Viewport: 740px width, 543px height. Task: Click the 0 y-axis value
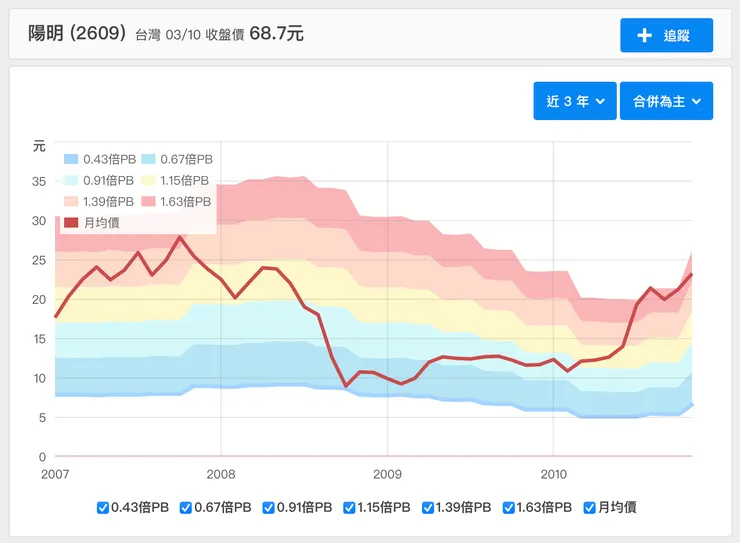tap(42, 457)
